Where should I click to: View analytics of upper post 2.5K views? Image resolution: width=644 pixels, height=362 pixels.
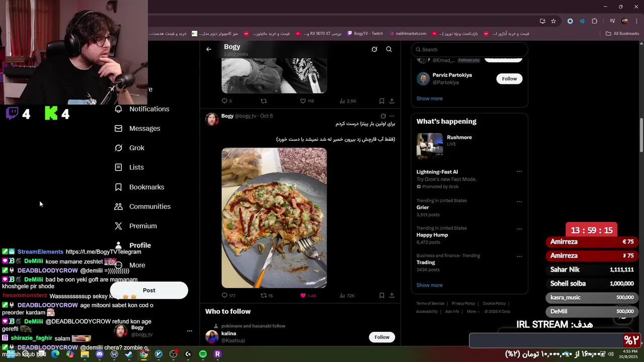point(348,101)
